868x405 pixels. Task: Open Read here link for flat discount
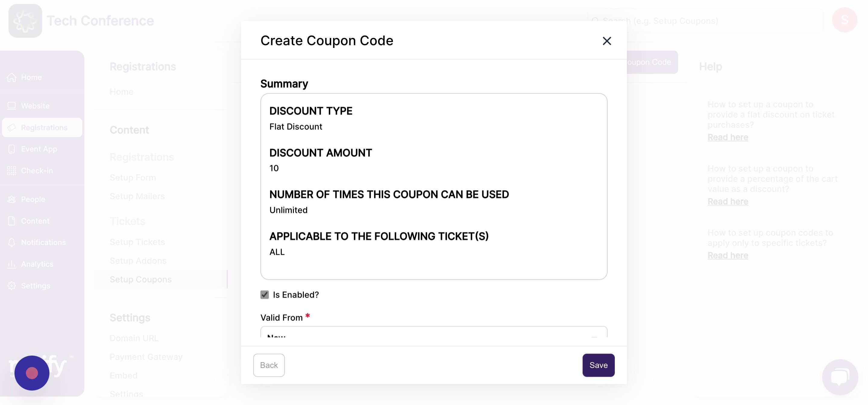pos(728,137)
